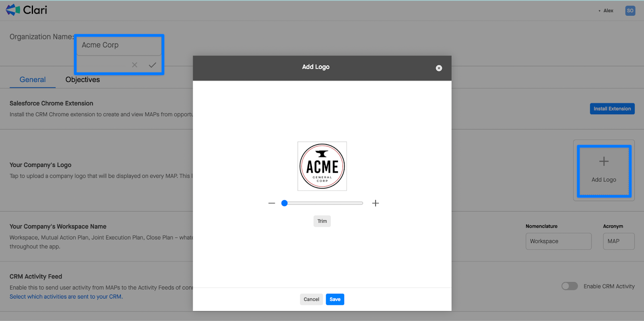
Task: Cancel the organization name edit
Action: pyautogui.click(x=134, y=65)
